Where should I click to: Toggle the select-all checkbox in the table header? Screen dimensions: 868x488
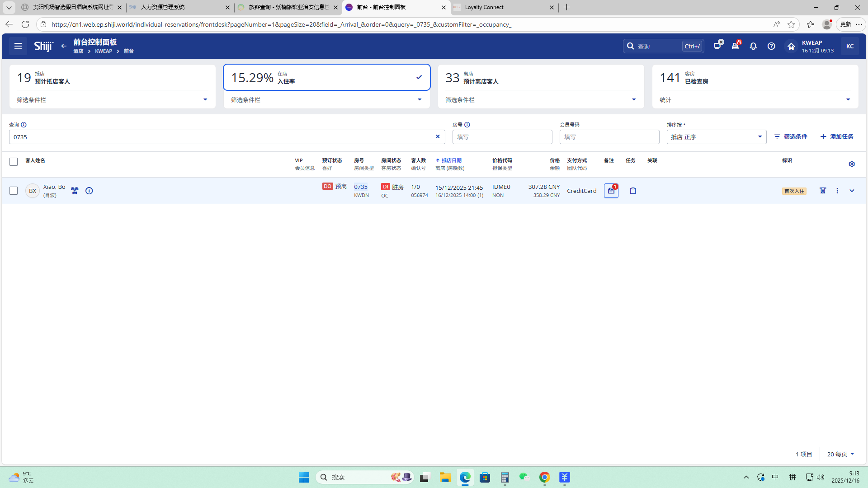[14, 162]
